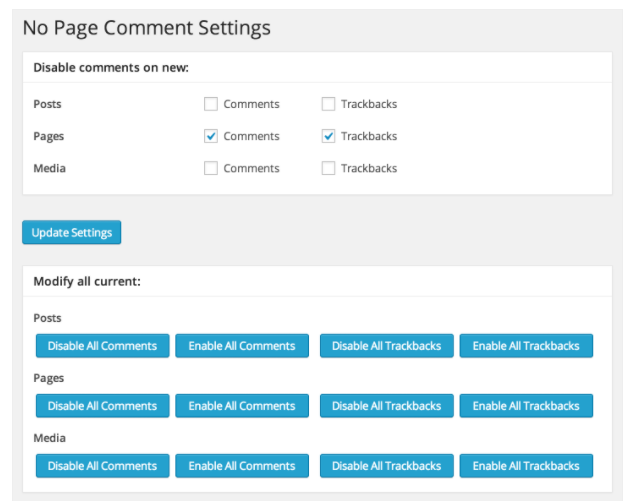Disable All Comments for Media
The height and width of the screenshot is (501, 632).
(x=102, y=466)
